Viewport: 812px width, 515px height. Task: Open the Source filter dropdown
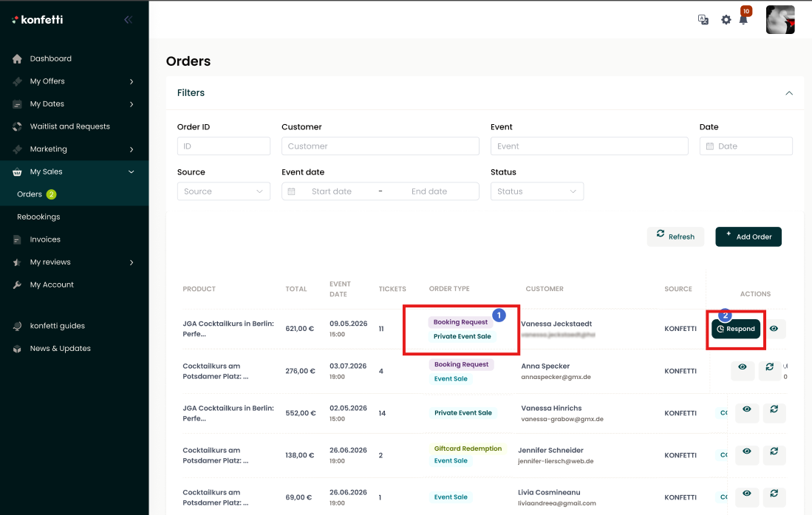223,191
